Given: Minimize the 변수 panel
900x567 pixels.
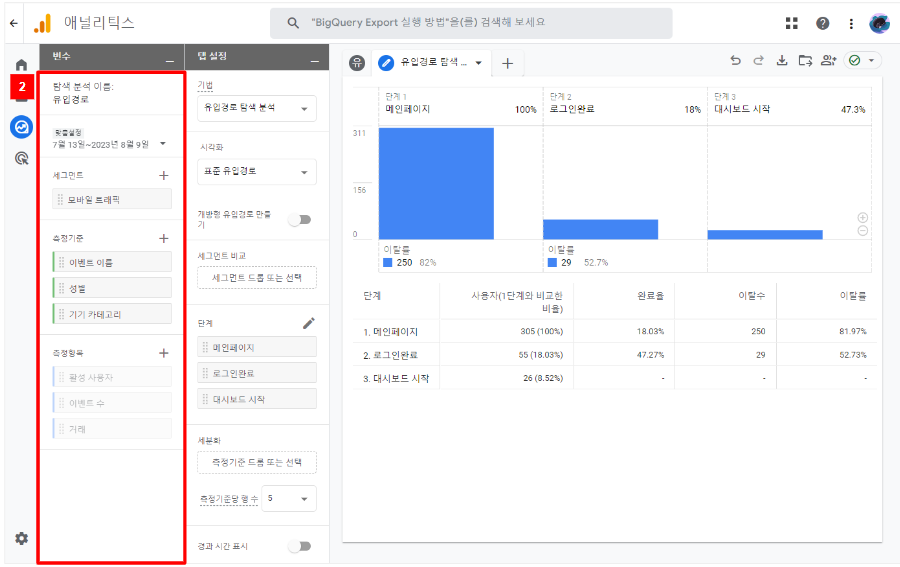Looking at the screenshot, I should (x=169, y=60).
